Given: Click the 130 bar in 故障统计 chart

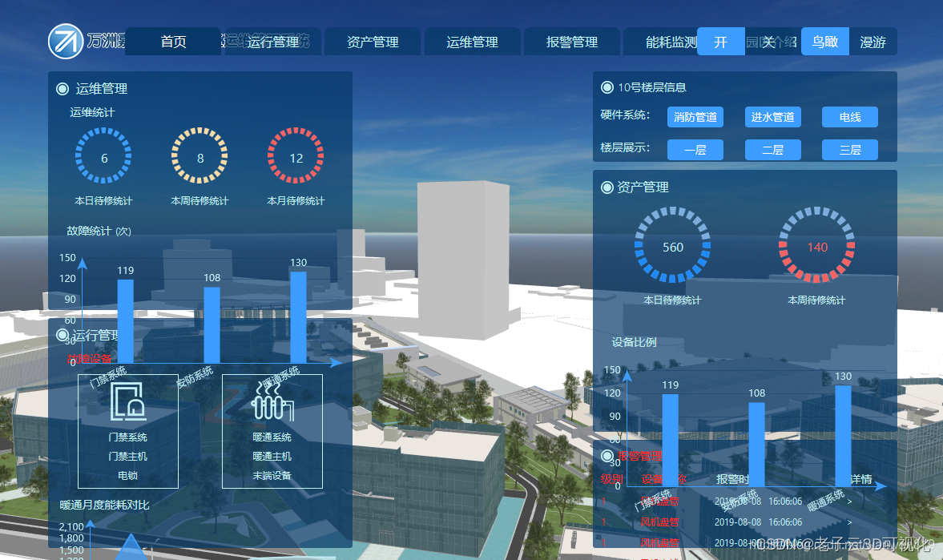Looking at the screenshot, I should click(298, 317).
